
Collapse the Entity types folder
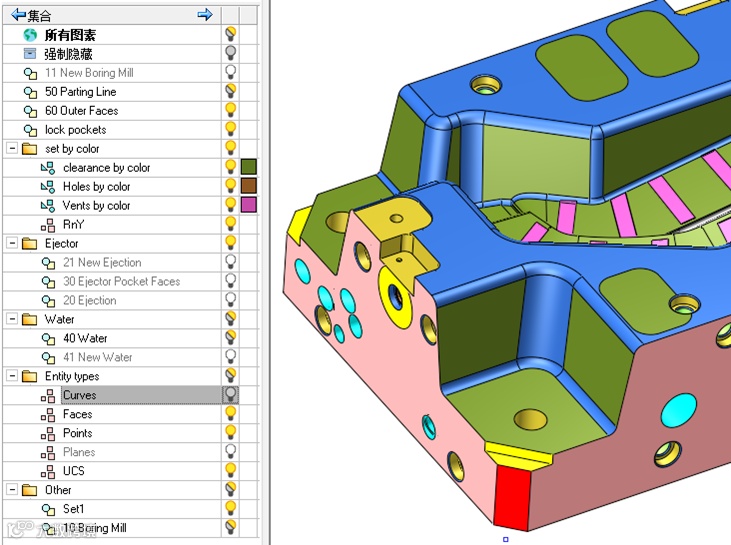[x=12, y=376]
